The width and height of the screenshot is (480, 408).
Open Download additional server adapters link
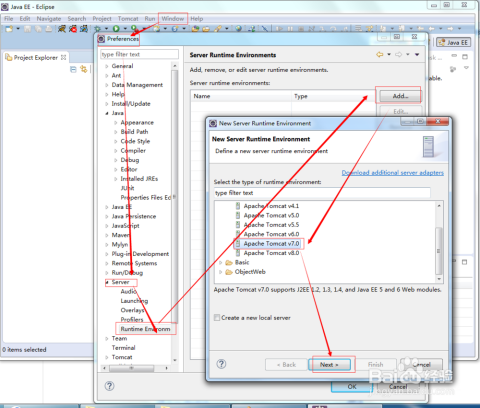click(393, 173)
